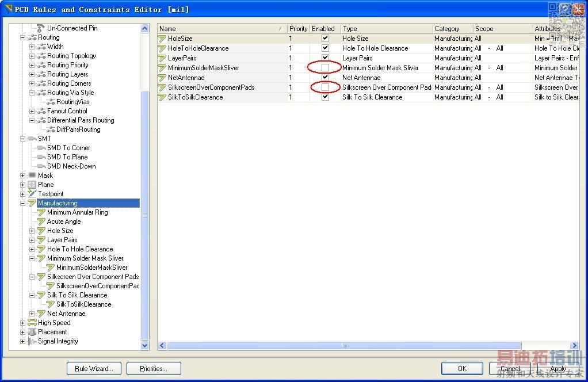Click the Signal Integrity category icon

point(32,341)
